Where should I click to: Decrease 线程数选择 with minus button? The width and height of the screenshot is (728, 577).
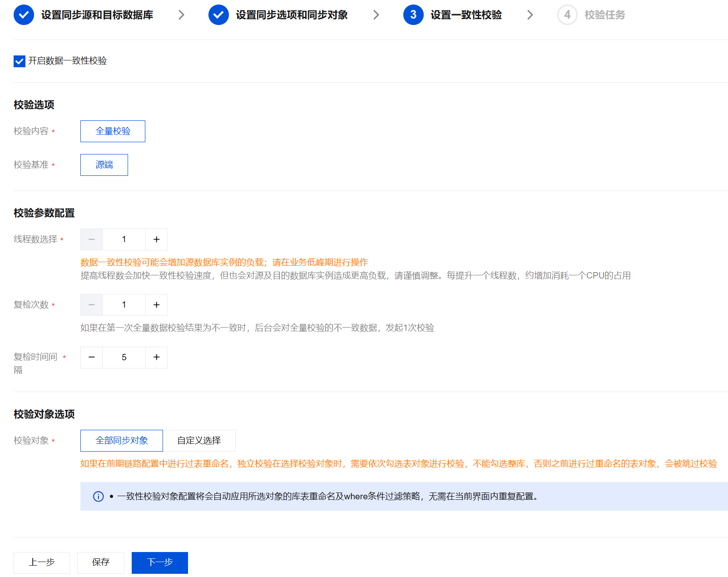pos(91,239)
